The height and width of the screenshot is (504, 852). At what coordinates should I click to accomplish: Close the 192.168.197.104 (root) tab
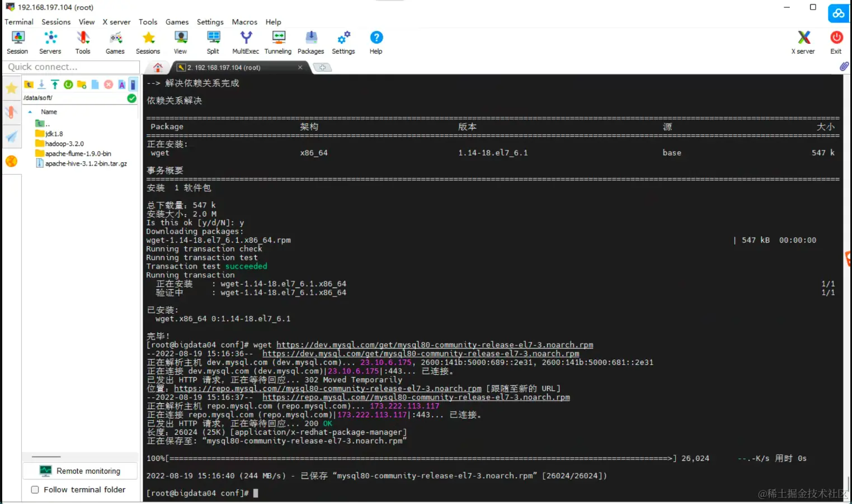pyautogui.click(x=300, y=67)
